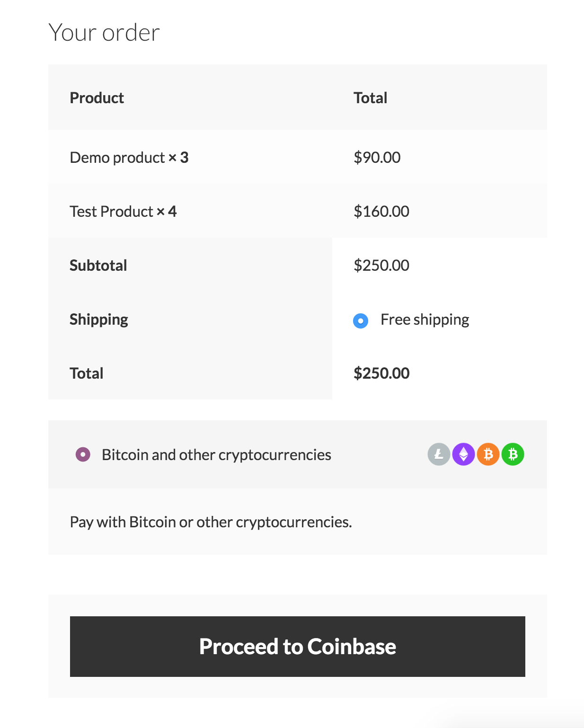The image size is (584, 728).
Task: Click the "Test Product × 4" row
Action: click(x=123, y=212)
